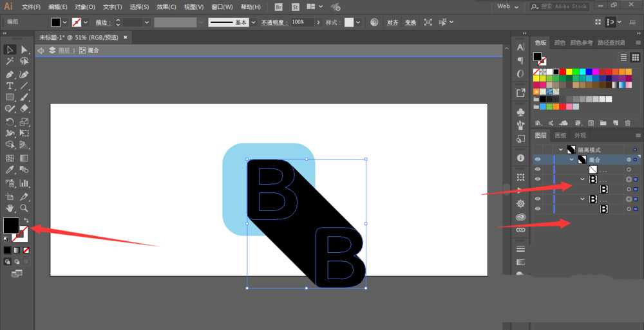Click the 对齐 button in control bar

(392, 23)
